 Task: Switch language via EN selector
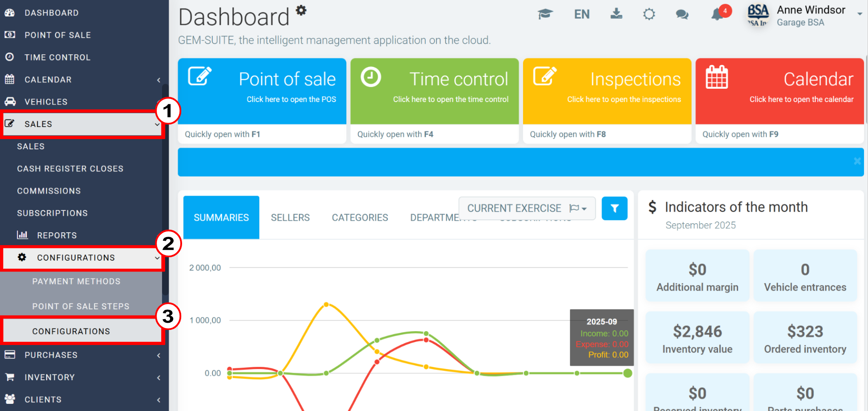point(582,14)
